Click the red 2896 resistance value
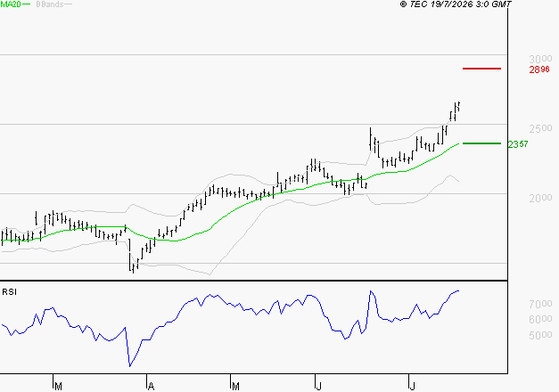Viewport: 559px width, 392px height. 539,69
